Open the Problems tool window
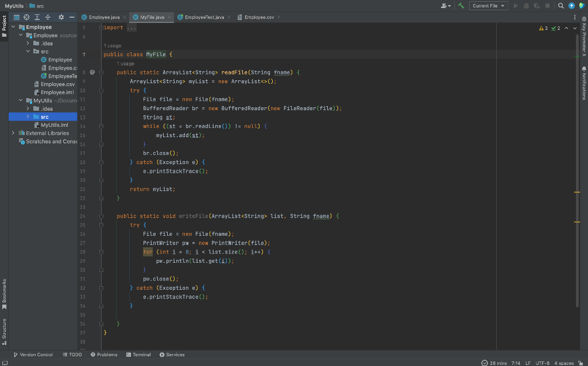This screenshot has width=588, height=366. pos(104,355)
